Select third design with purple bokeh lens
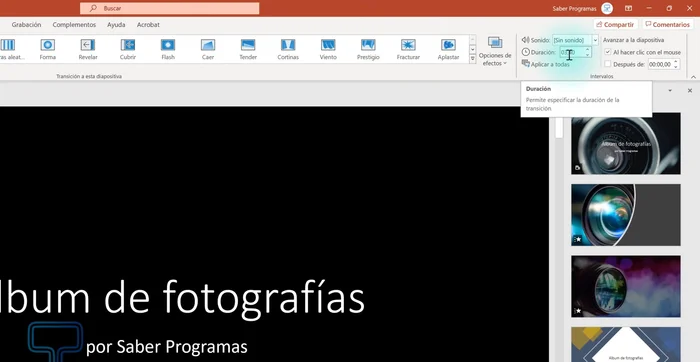 (626, 286)
